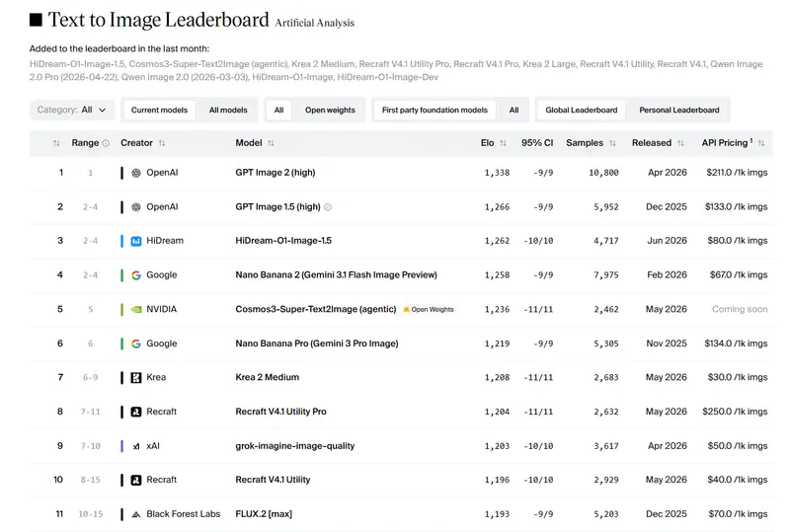
Task: Switch to All models filter
Action: [x=228, y=110]
